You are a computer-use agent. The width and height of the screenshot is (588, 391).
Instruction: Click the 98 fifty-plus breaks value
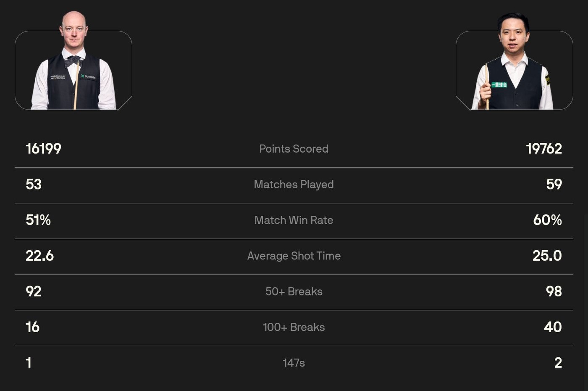coord(554,292)
